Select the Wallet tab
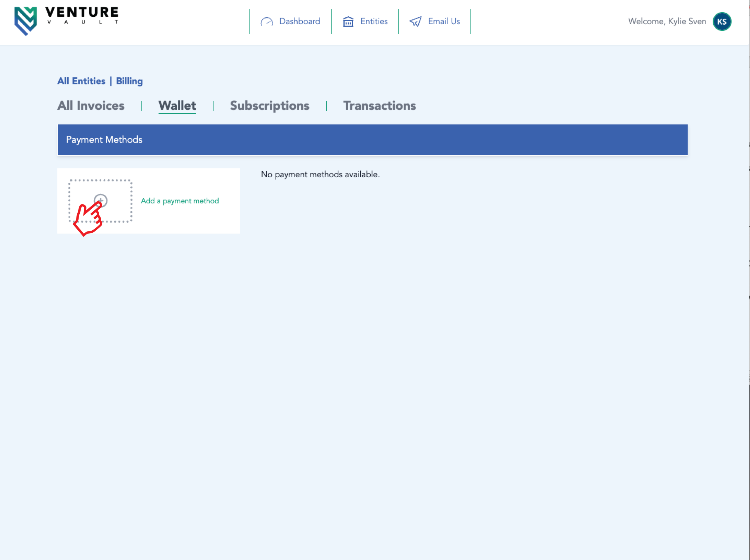750x560 pixels. pyautogui.click(x=177, y=106)
